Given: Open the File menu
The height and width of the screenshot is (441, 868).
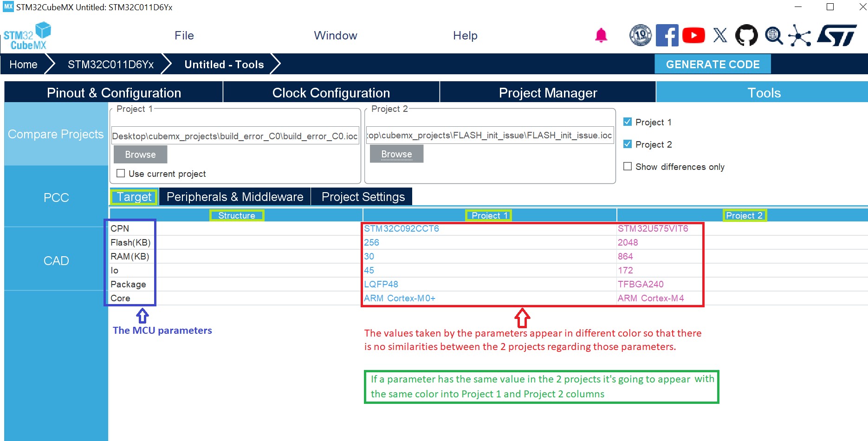Looking at the screenshot, I should coord(184,36).
